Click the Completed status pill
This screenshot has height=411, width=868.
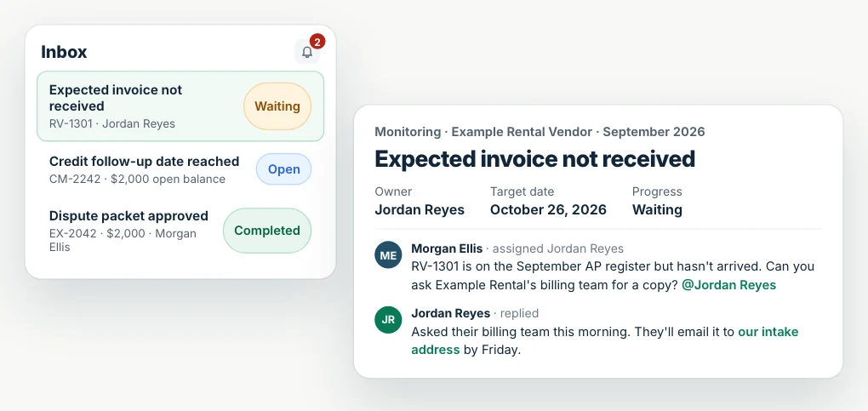(267, 231)
